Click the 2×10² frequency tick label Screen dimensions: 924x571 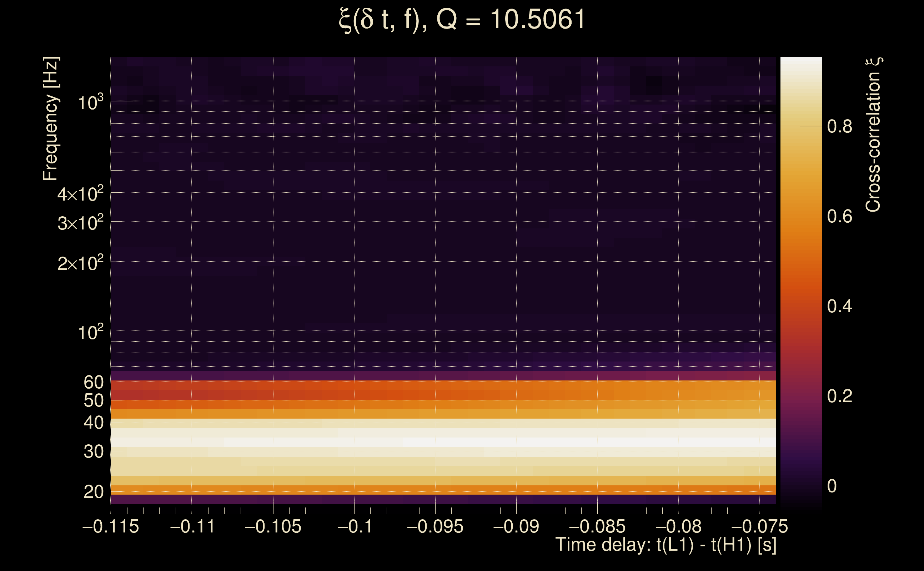(x=80, y=263)
